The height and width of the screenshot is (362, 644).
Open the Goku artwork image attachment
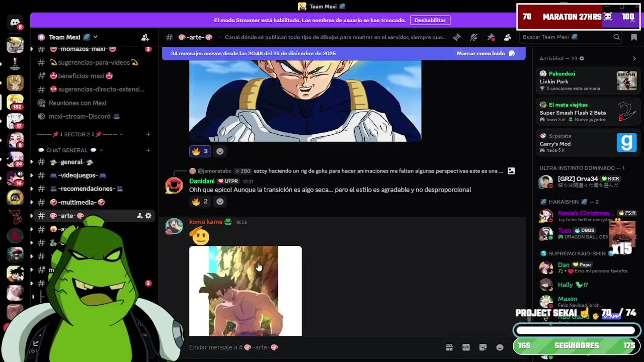click(246, 291)
